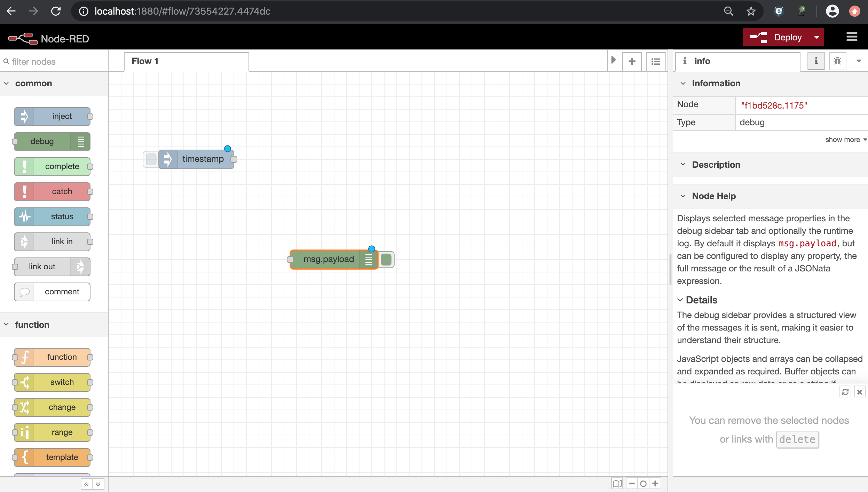
Task: Open the list of flows icon
Action: (x=656, y=62)
